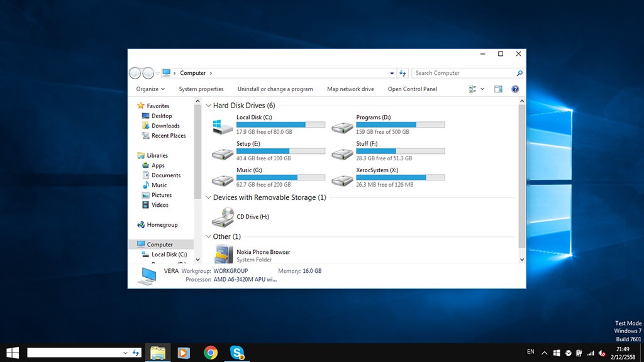Click the Back navigation button
This screenshot has height=362, width=644.
(x=135, y=73)
